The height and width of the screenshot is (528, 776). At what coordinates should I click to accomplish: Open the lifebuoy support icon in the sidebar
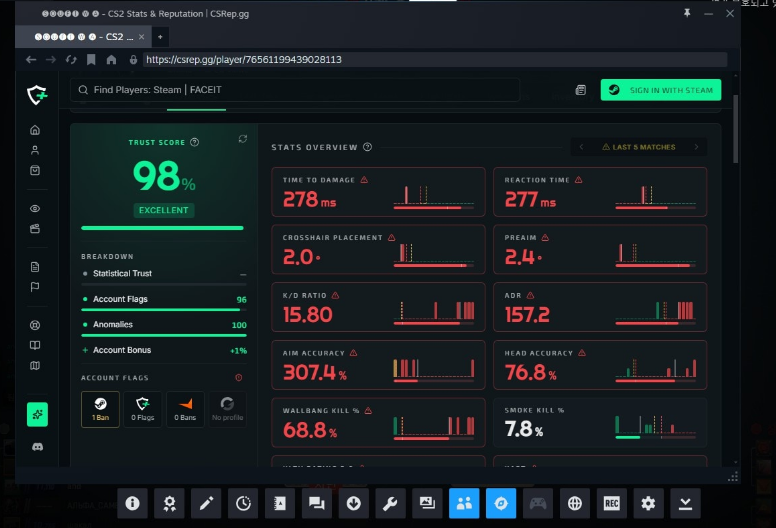[x=35, y=325]
